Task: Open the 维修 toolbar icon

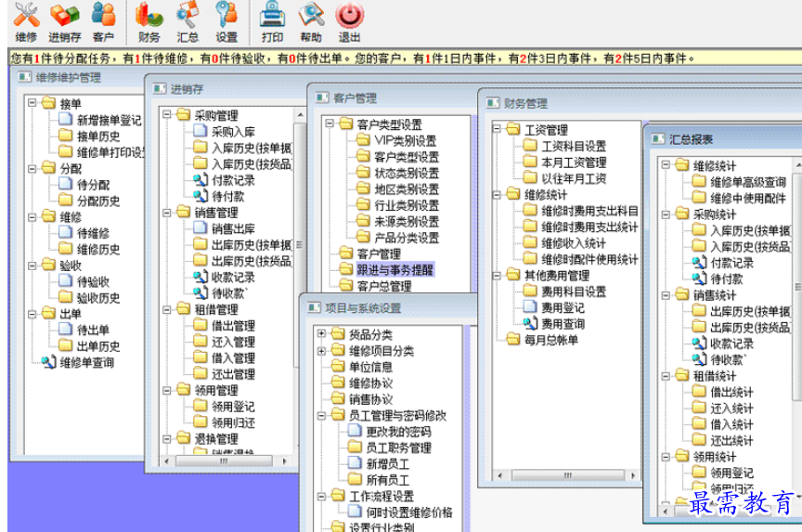Action: tap(26, 22)
